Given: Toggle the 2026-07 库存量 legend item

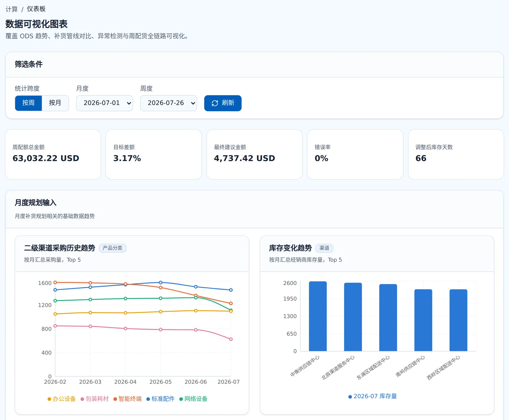Looking at the screenshot, I should click(x=373, y=396).
